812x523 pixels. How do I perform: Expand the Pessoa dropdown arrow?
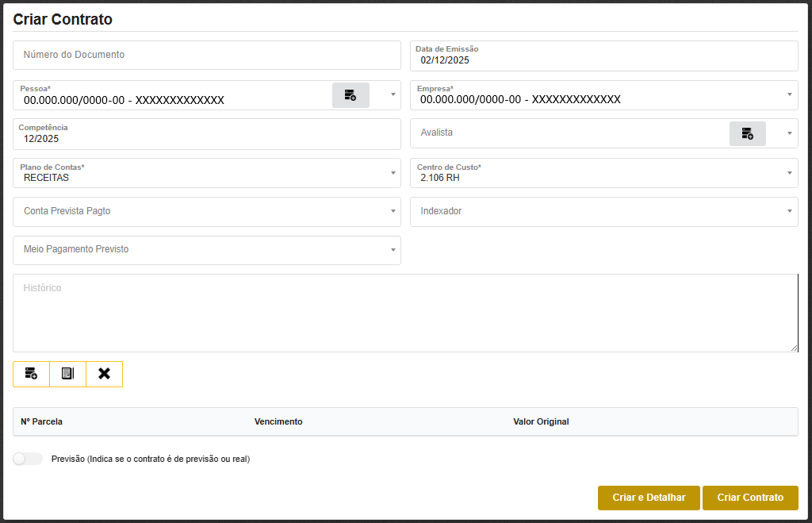(x=393, y=95)
